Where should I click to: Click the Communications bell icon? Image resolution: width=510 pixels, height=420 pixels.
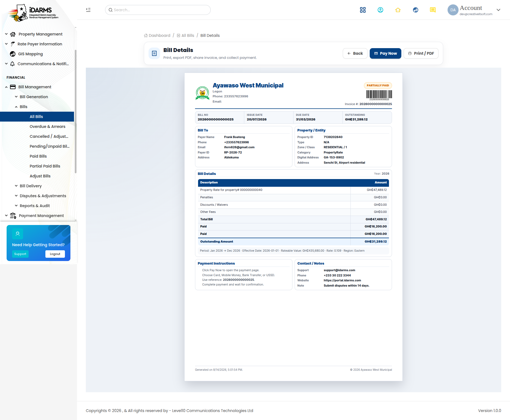click(x=12, y=64)
